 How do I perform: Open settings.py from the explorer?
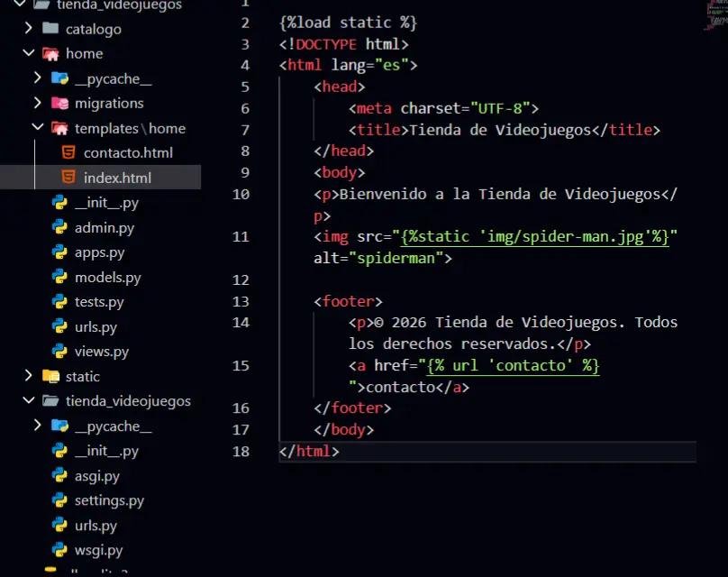[109, 500]
